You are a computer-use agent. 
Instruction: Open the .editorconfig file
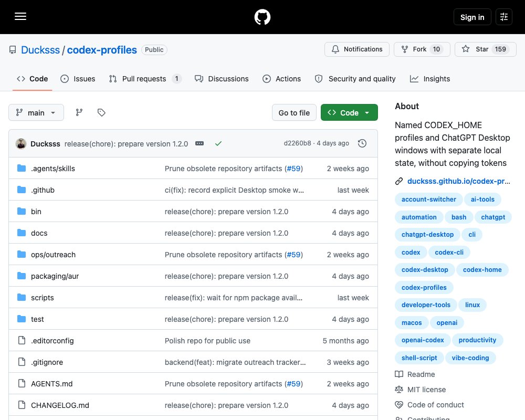click(x=52, y=341)
